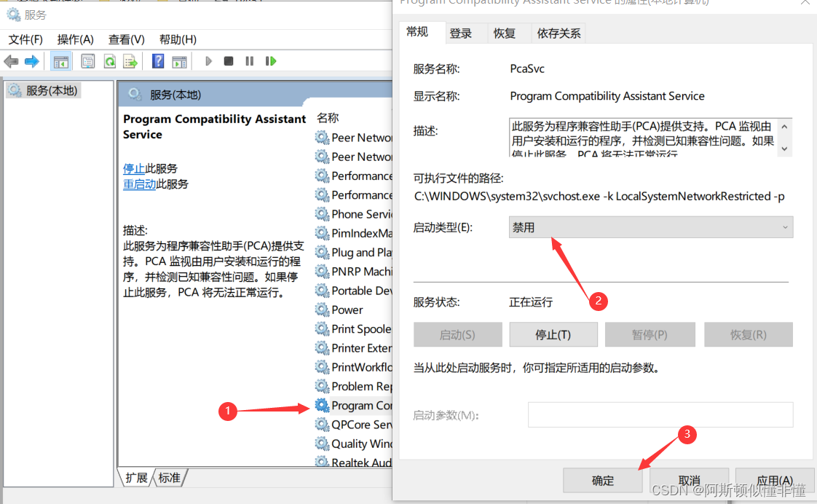The image size is (817, 504).
Task: Click gear icon of Portable Device row
Action: pyautogui.click(x=322, y=291)
